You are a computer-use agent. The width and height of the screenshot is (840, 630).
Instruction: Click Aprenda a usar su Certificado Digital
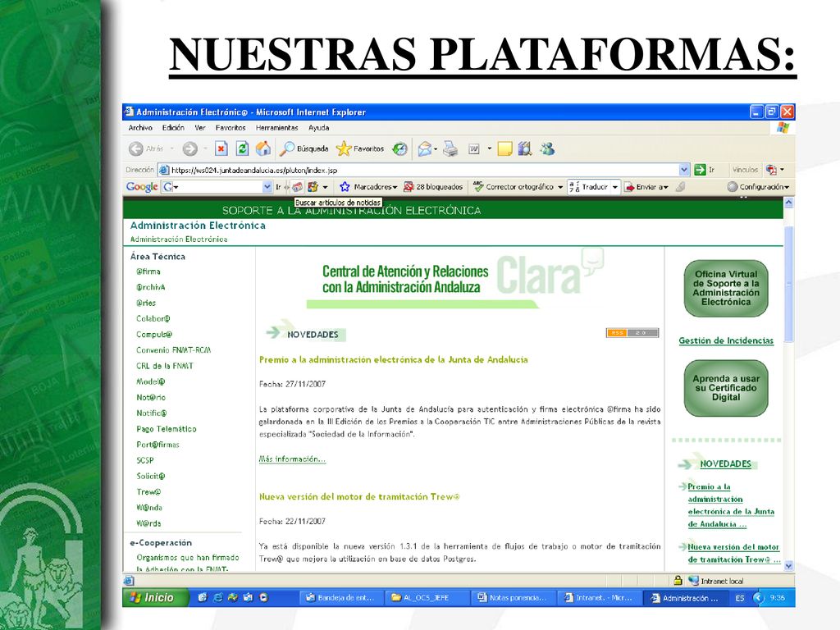pos(726,388)
